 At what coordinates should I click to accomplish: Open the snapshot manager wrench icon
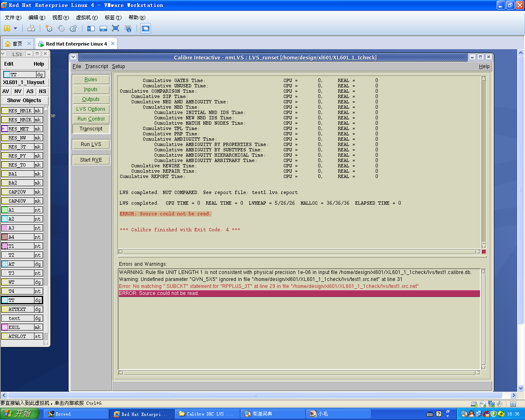tap(73, 28)
